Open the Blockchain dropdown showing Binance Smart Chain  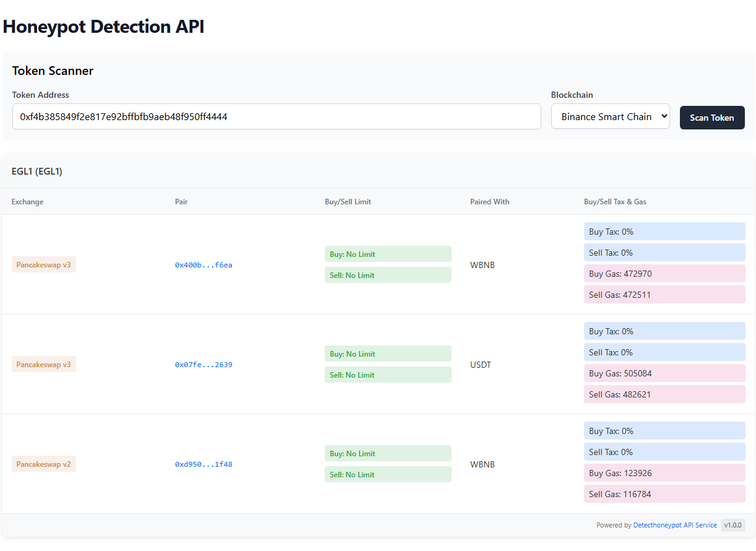[611, 116]
